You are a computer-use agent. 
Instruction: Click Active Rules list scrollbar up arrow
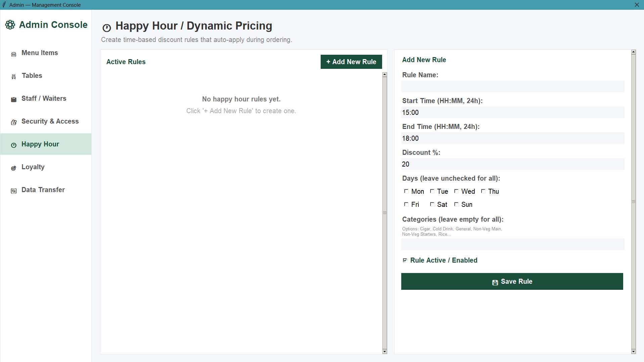pyautogui.click(x=385, y=75)
